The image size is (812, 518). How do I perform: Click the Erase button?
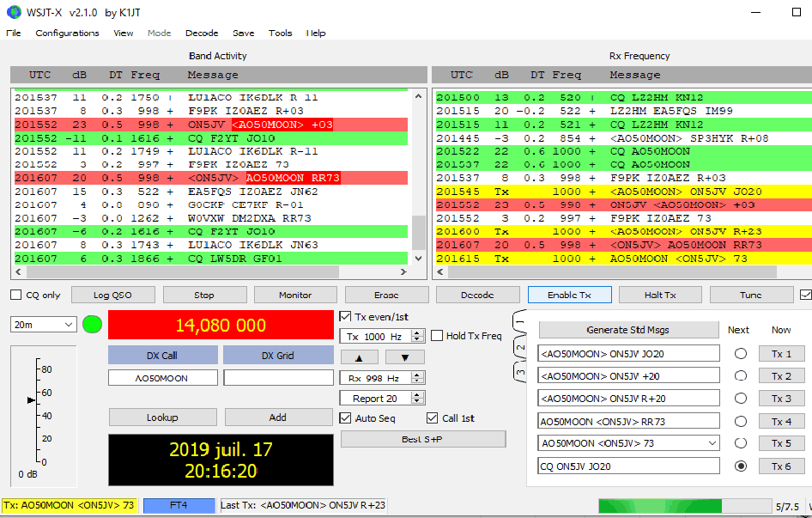[x=387, y=295]
